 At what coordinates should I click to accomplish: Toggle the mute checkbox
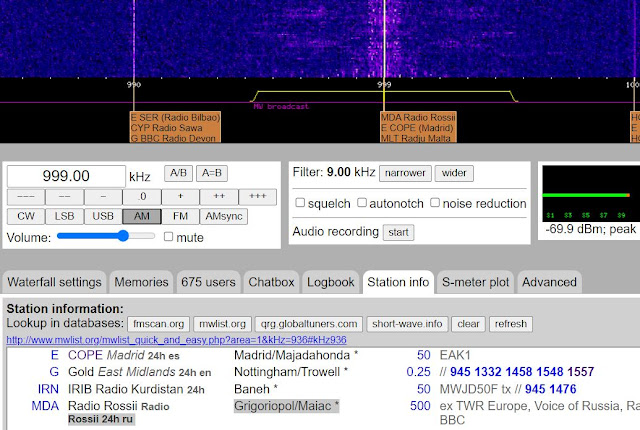tap(168, 237)
